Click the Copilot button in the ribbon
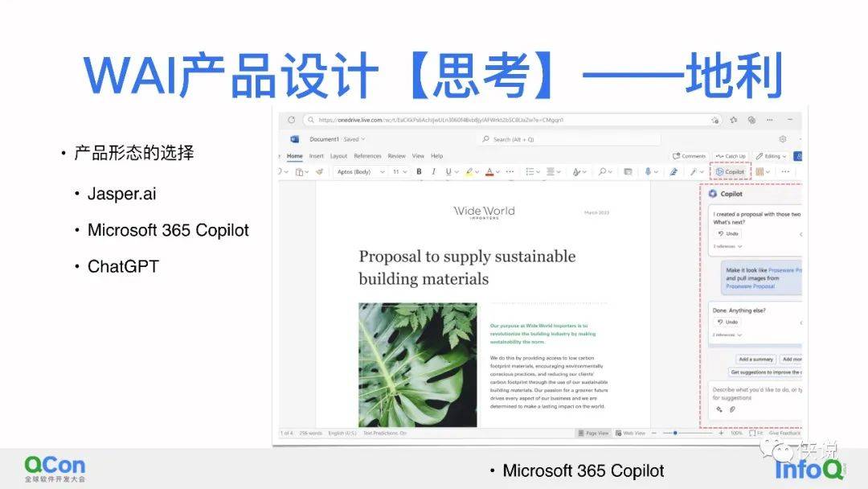The width and height of the screenshot is (868, 489). (730, 171)
